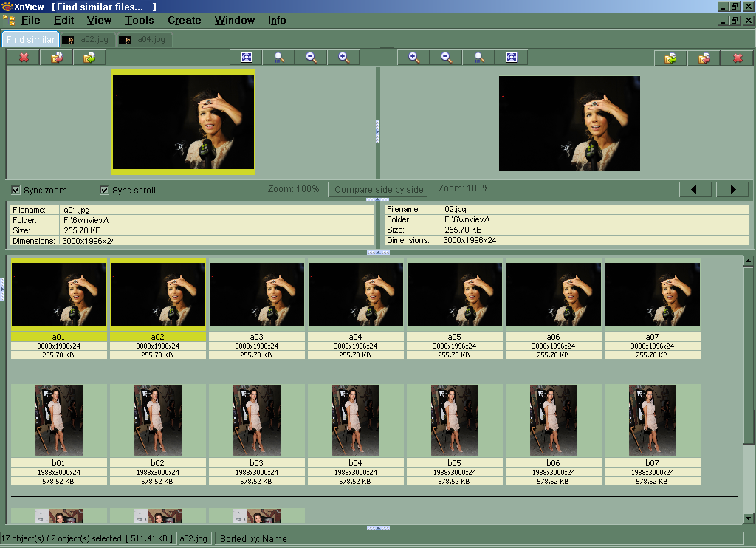This screenshot has height=548, width=756.
Task: Open the Window menu
Action: pyautogui.click(x=234, y=20)
